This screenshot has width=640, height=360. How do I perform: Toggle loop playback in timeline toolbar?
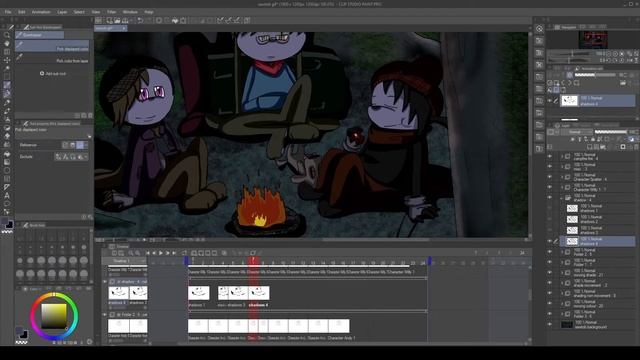point(184,253)
